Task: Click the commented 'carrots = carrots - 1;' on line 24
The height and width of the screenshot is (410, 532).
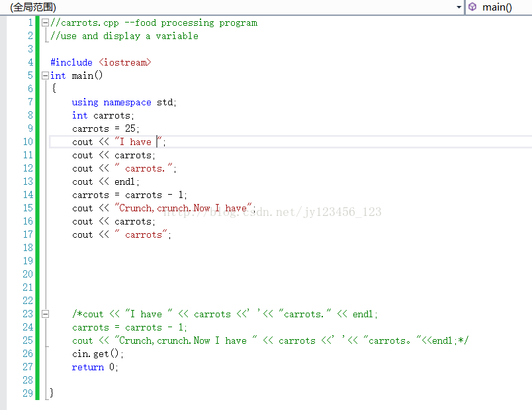Action: [129, 327]
